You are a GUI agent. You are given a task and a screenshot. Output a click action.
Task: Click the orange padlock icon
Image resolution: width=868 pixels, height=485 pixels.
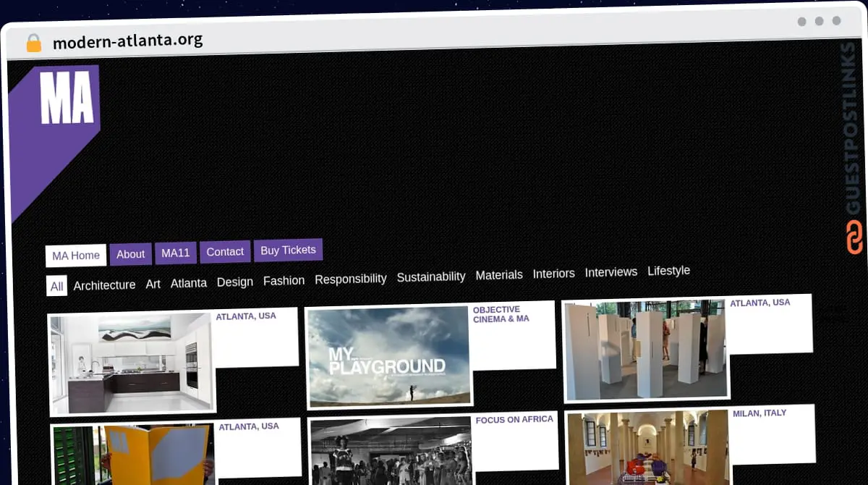[x=33, y=43]
